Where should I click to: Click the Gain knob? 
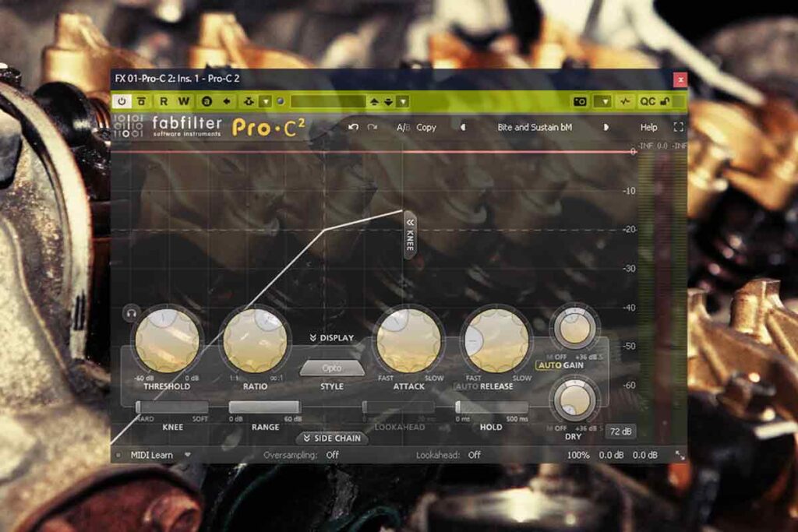[574, 328]
